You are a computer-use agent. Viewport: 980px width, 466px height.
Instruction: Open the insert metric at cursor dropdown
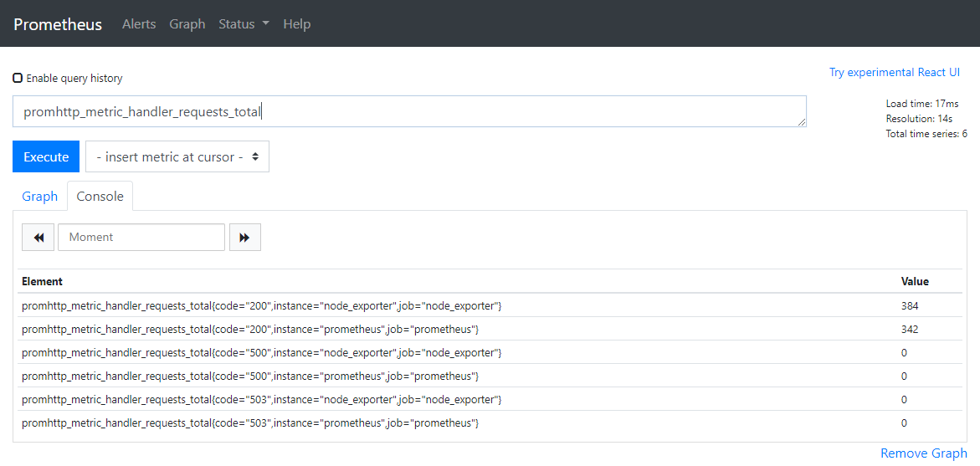177,156
